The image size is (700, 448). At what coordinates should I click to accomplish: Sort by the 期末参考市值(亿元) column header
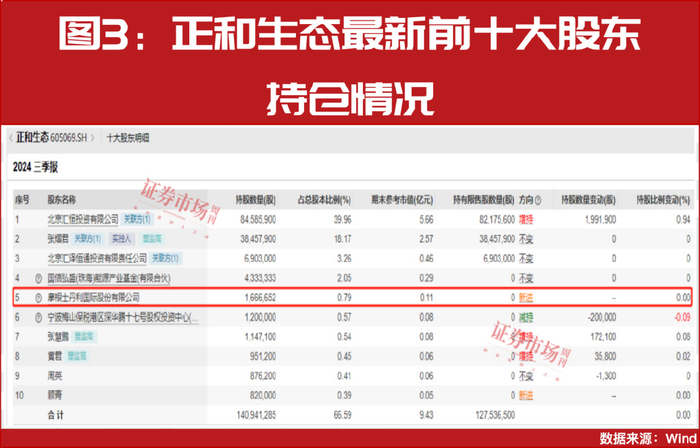[x=402, y=200]
